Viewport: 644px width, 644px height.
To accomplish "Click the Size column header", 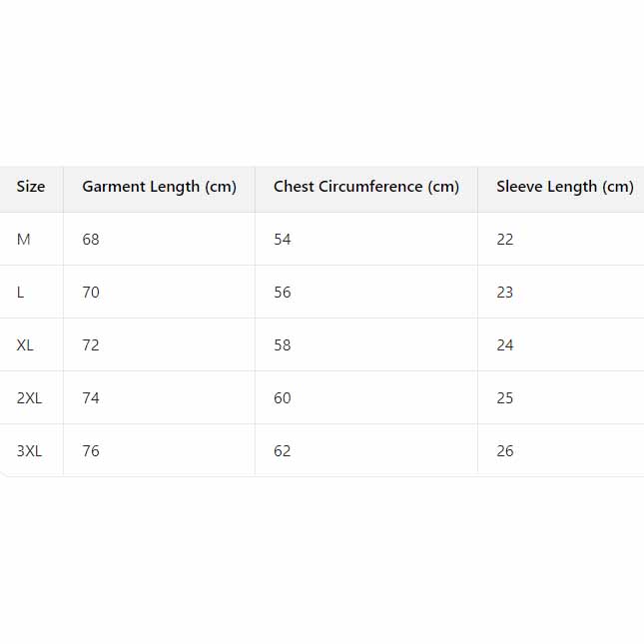I will 31,187.
